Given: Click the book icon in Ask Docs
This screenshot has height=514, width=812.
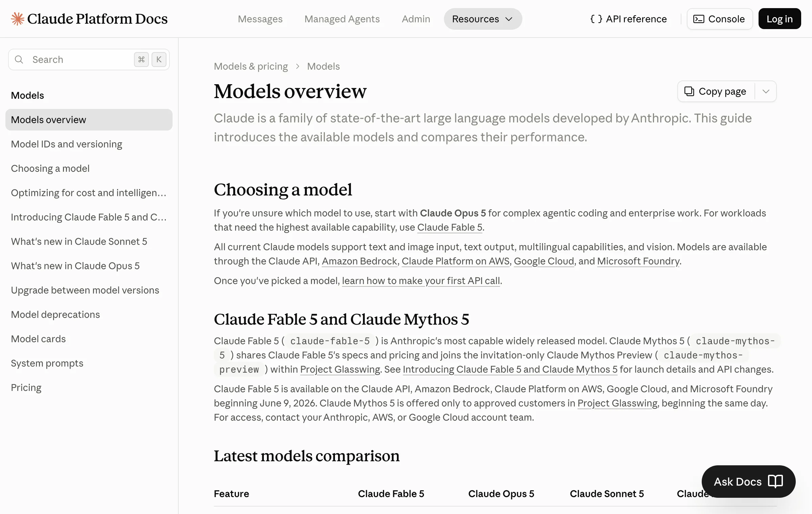Looking at the screenshot, I should (x=775, y=481).
